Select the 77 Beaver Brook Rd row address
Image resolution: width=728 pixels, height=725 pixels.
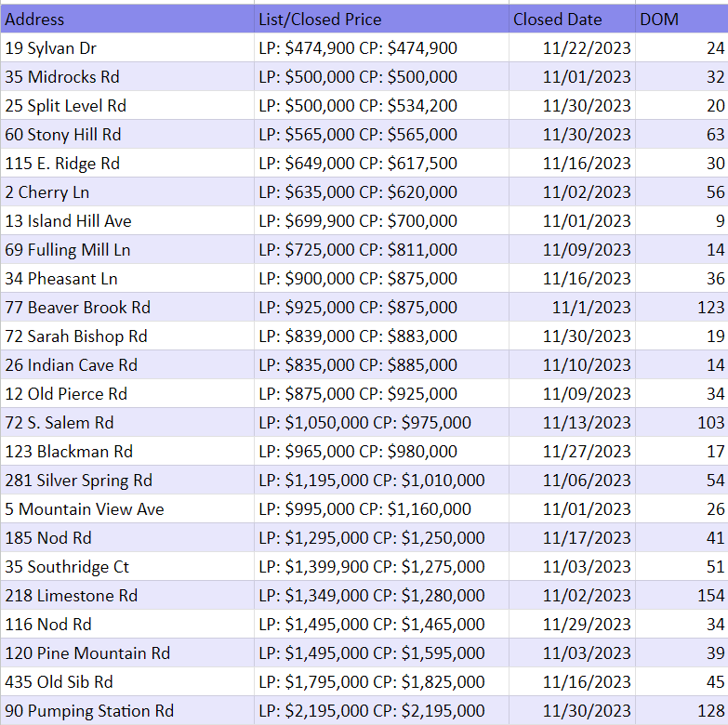pos(77,307)
